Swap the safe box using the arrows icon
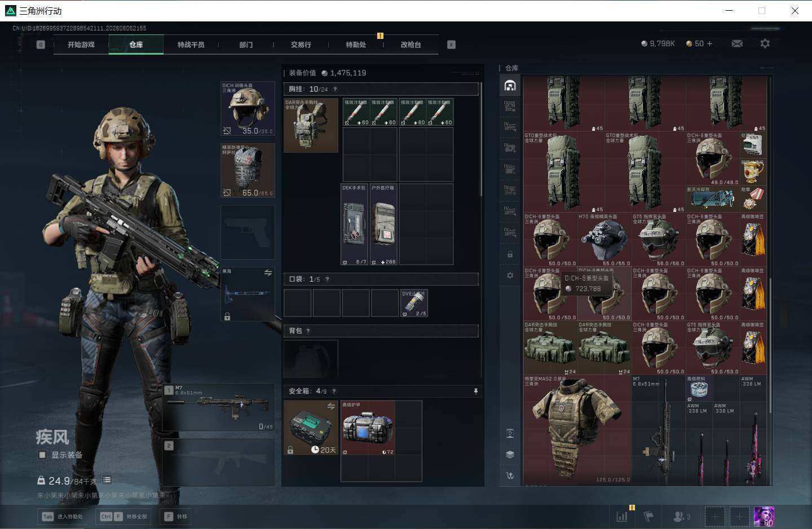Screen dimensions: 812x529 tap(331, 406)
